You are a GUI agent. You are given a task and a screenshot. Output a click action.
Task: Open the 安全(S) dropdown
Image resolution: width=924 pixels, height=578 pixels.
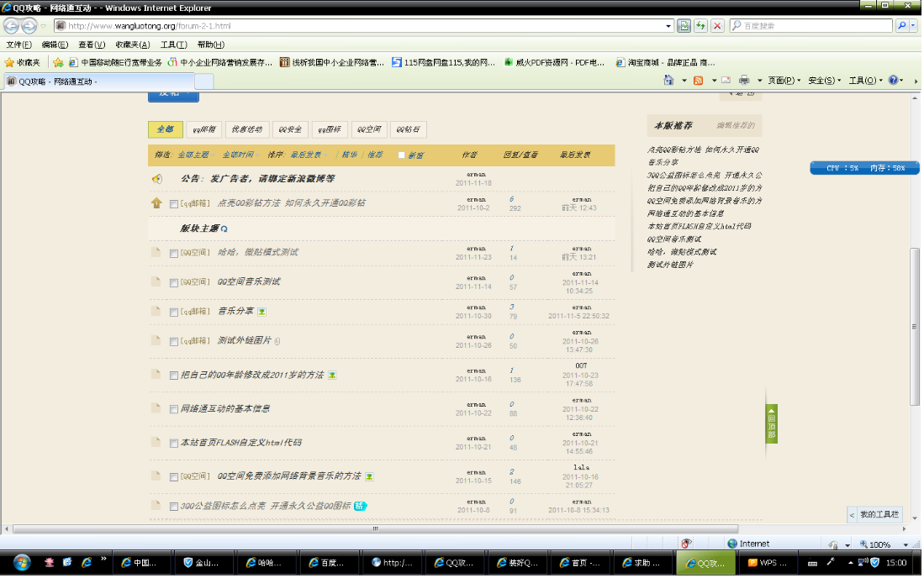point(825,80)
